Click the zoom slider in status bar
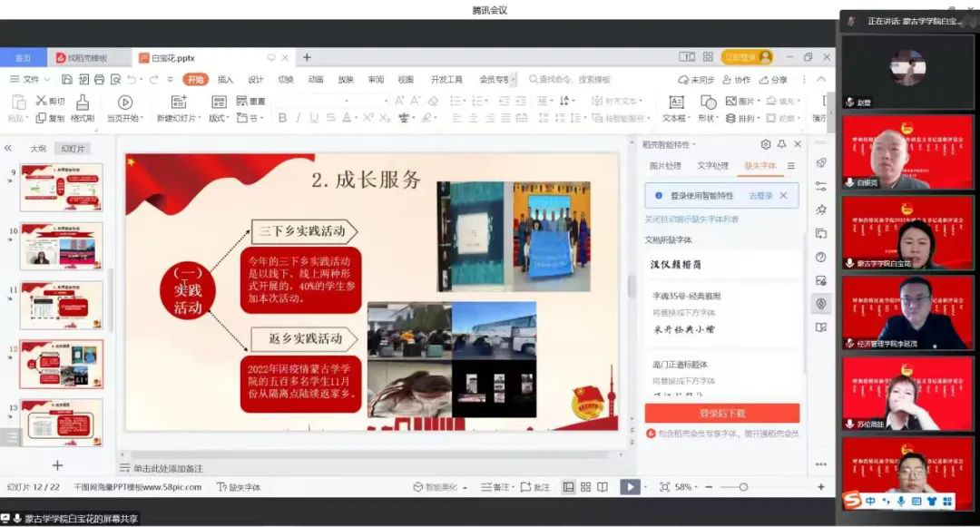Image resolution: width=980 pixels, height=527 pixels. [x=744, y=487]
